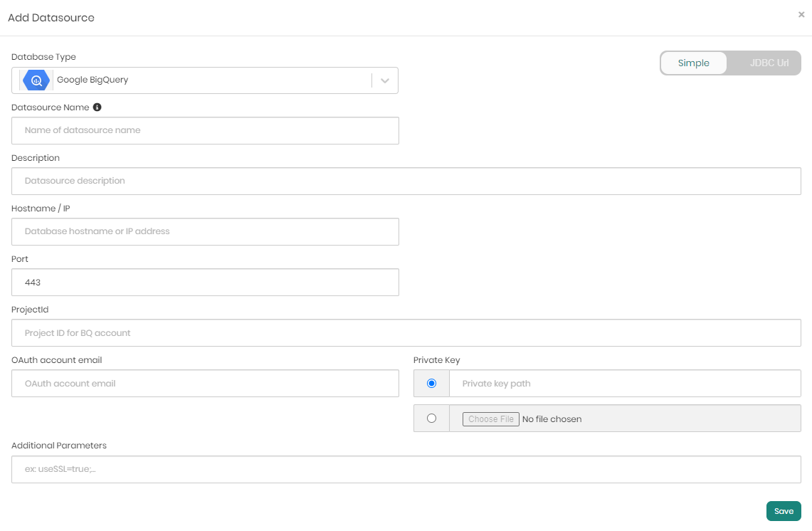Click the Private key path text field
Viewport: 812px width, 531px height.
[626, 383]
